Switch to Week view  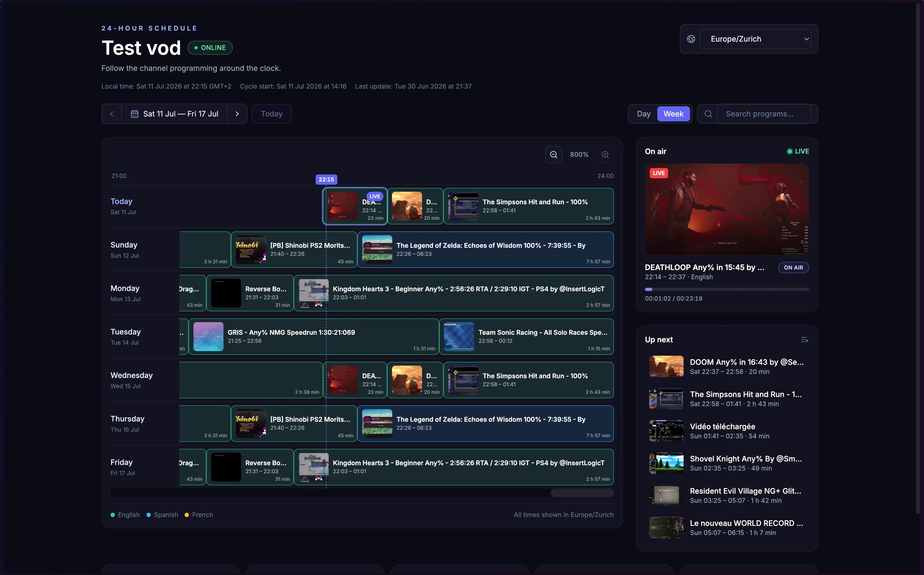pos(673,114)
